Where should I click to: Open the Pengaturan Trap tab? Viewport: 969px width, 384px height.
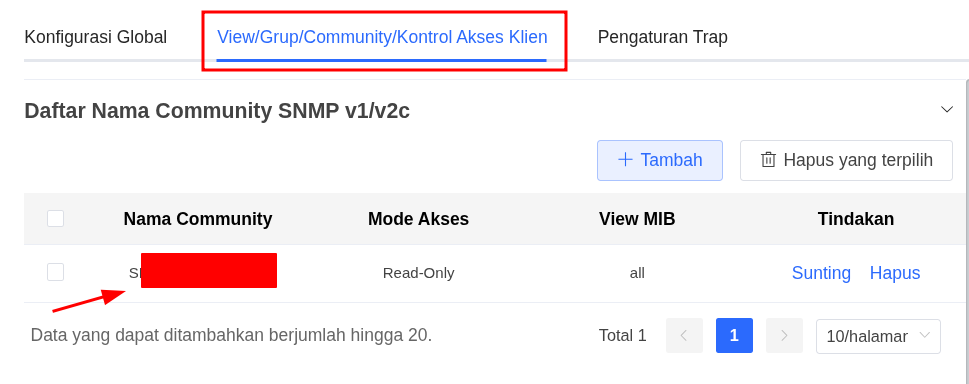[662, 37]
